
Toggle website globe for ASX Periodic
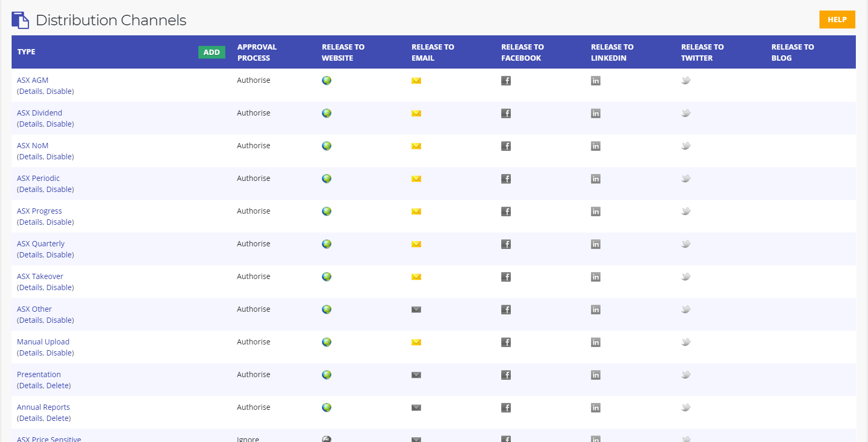pyautogui.click(x=327, y=179)
